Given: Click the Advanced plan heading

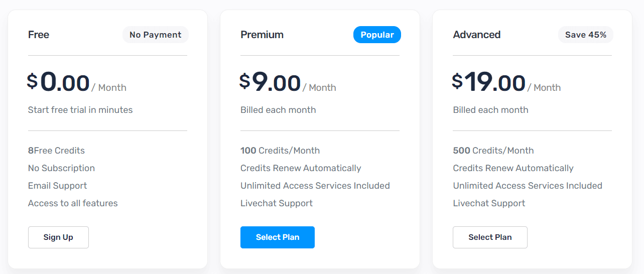Looking at the screenshot, I should pos(477,35).
